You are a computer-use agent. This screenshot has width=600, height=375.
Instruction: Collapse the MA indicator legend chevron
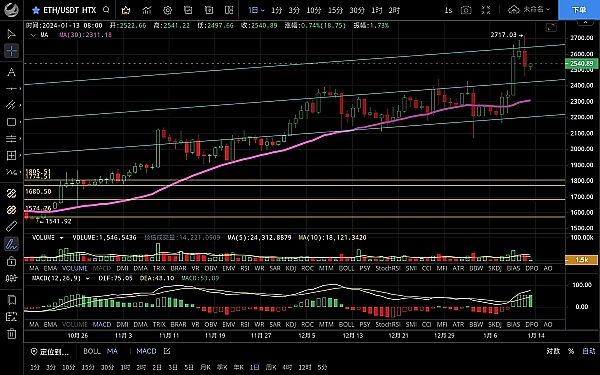point(33,35)
